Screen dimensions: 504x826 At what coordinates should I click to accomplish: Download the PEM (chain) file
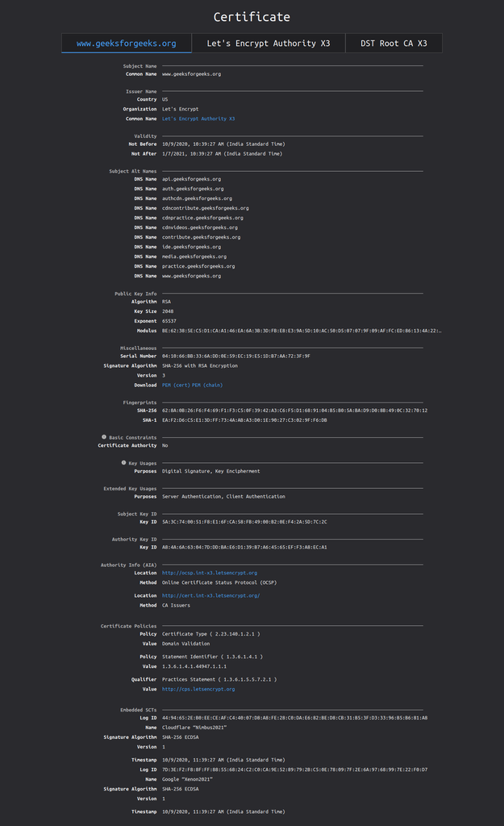tap(207, 385)
